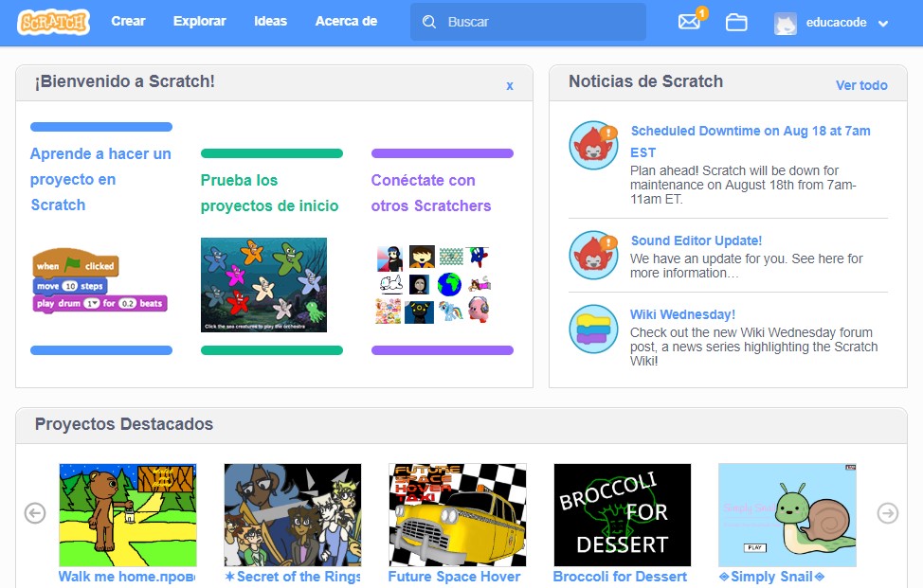
Task: Click the Wiki Wednesday news icon
Action: pos(593,329)
